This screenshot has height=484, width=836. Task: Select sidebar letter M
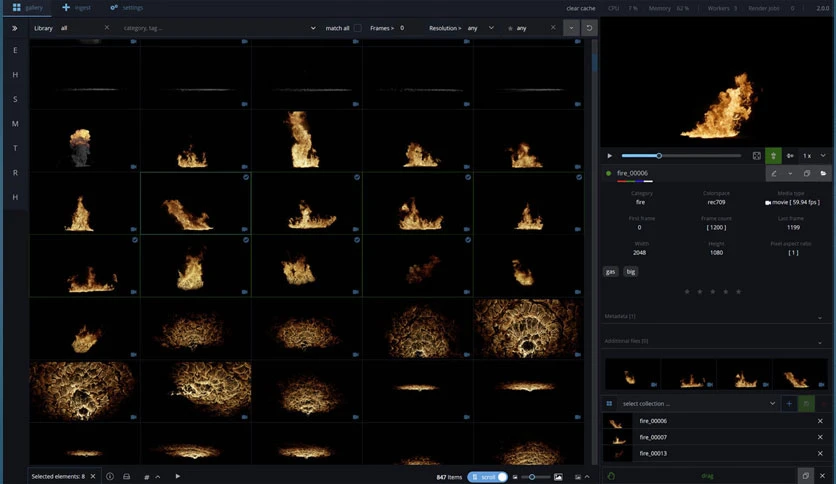[15, 124]
